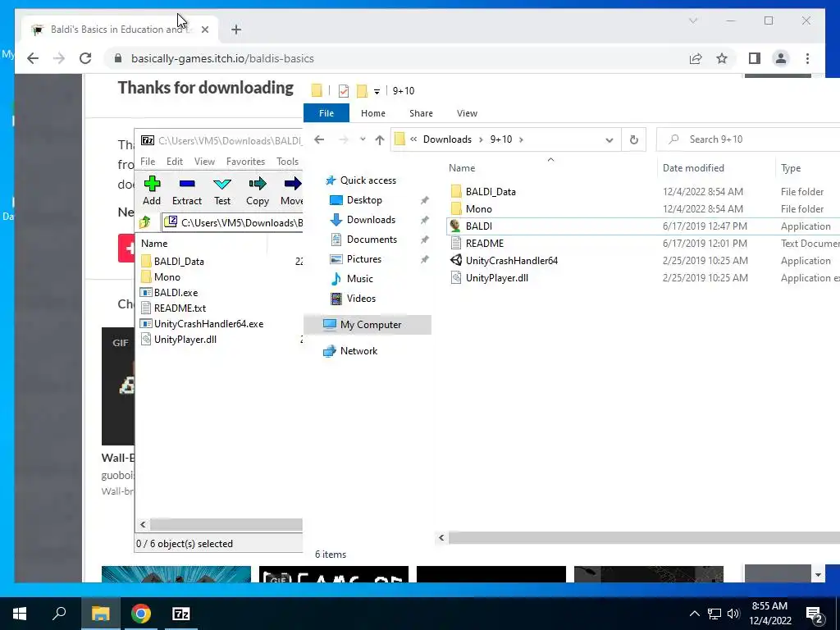The image size is (840, 630).
Task: Show hidden system tray icons
Action: pos(694,614)
